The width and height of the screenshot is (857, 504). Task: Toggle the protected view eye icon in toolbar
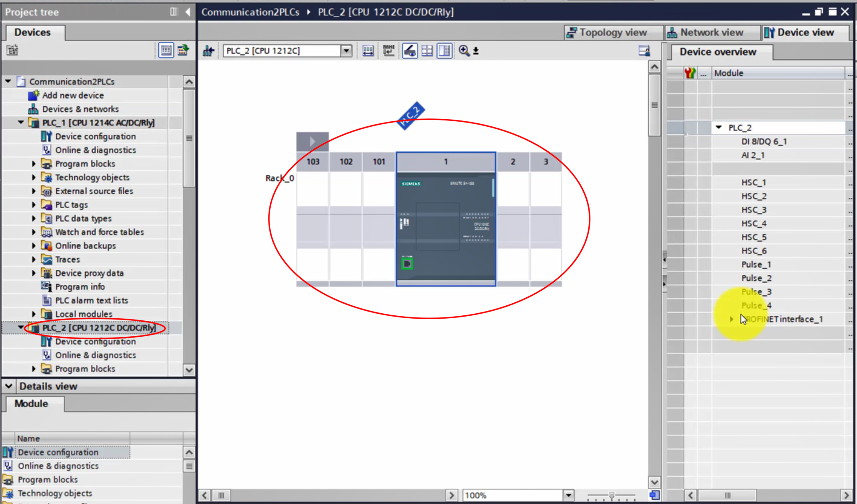coord(410,51)
